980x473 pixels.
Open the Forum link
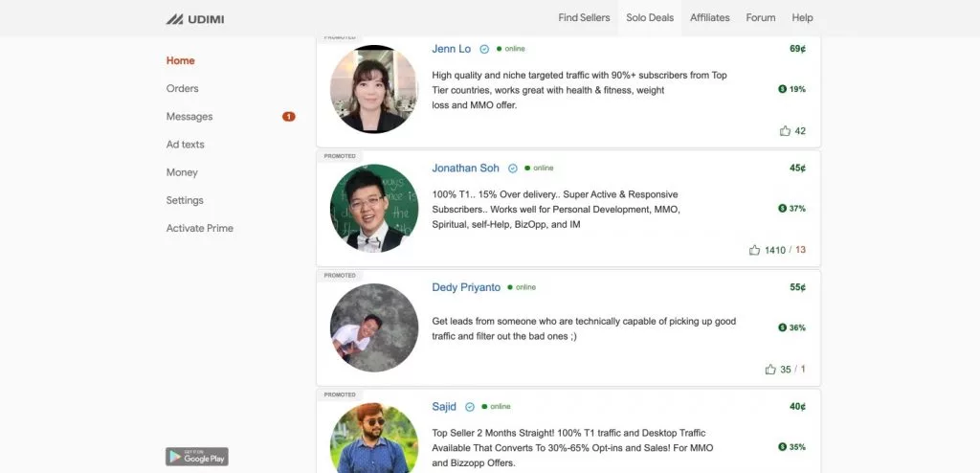[x=761, y=17]
